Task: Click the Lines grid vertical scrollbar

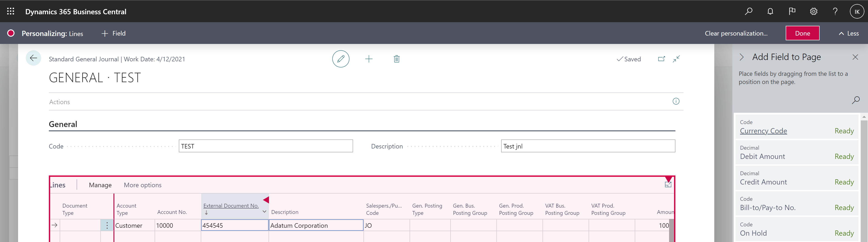Action: pyautogui.click(x=672, y=230)
